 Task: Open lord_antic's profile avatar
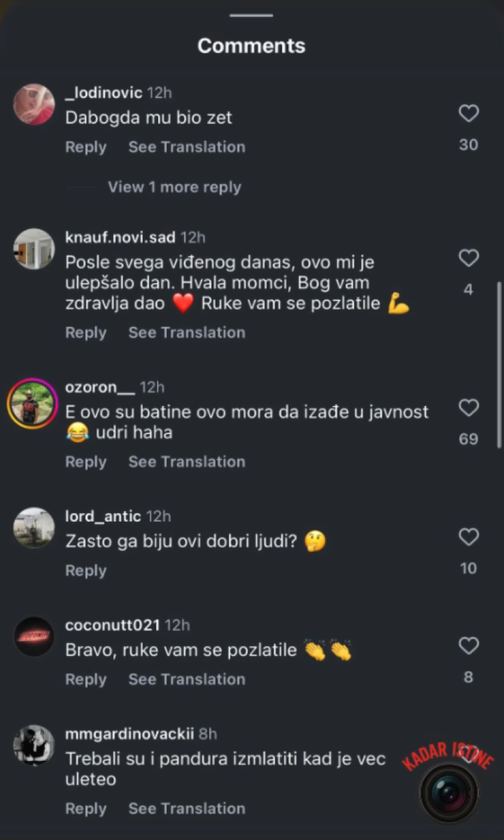[x=34, y=528]
